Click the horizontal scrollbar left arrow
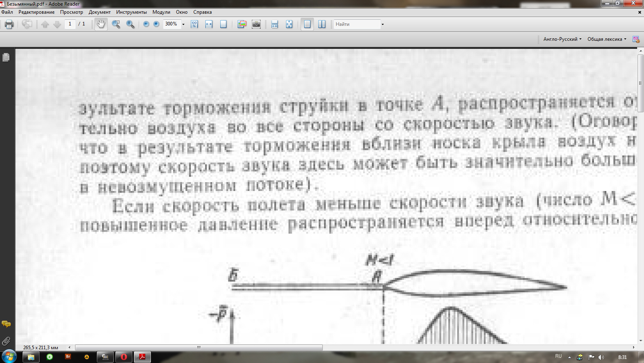 coord(69,347)
